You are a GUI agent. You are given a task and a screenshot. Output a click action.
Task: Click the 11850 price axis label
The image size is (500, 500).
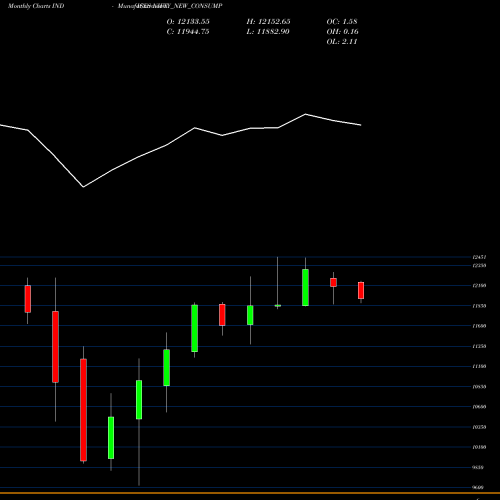click(479, 306)
